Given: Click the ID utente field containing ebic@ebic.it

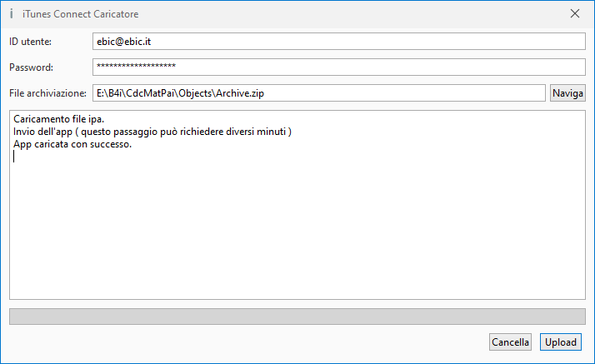Looking at the screenshot, I should (339, 42).
